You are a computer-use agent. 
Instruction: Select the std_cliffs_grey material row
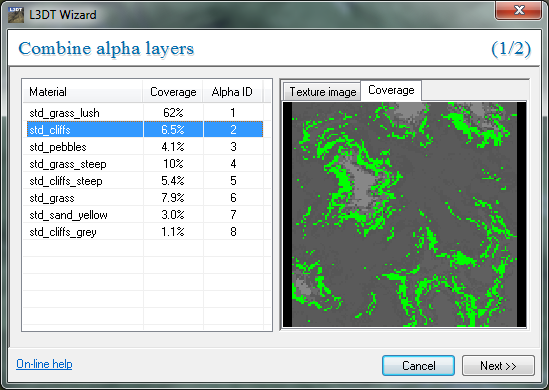(x=145, y=232)
